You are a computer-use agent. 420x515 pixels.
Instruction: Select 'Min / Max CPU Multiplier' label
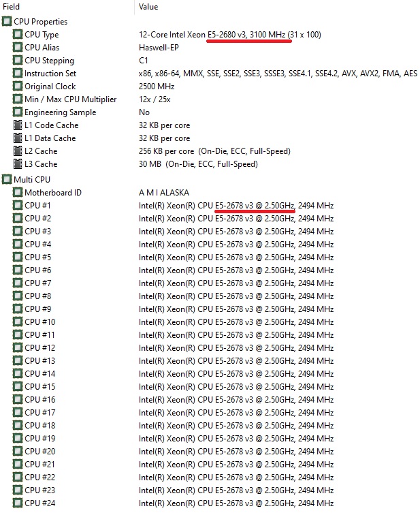pos(71,99)
